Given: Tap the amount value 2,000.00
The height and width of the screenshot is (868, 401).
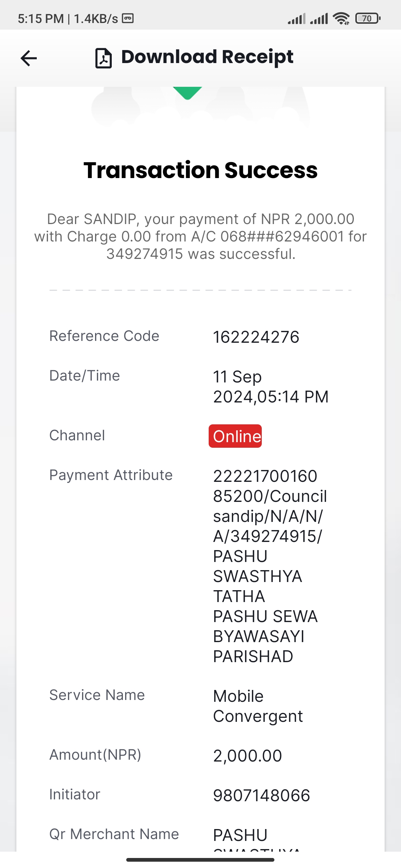Looking at the screenshot, I should coord(247,756).
